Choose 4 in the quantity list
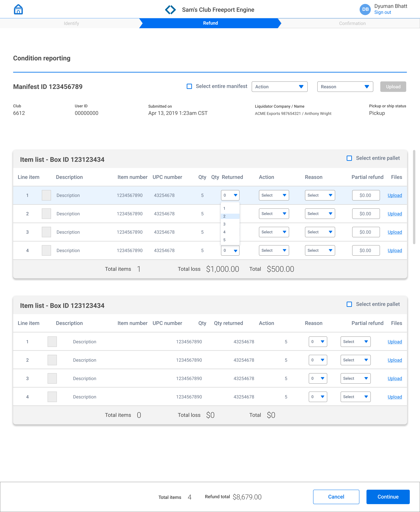 230,232
